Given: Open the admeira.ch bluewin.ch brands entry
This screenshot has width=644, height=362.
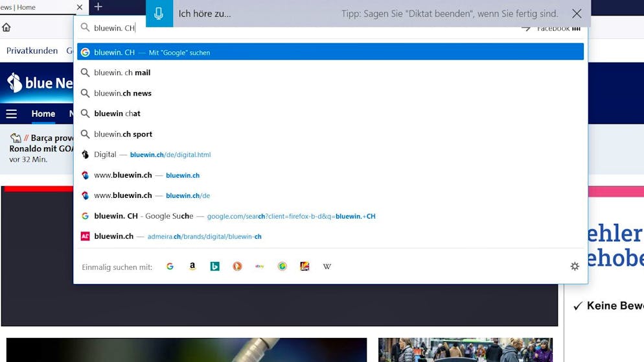Looking at the screenshot, I should pos(330,237).
